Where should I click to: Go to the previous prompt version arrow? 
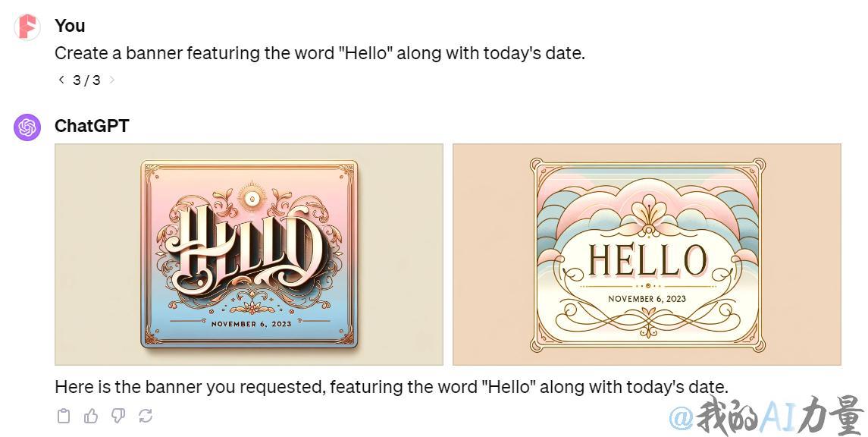(61, 80)
